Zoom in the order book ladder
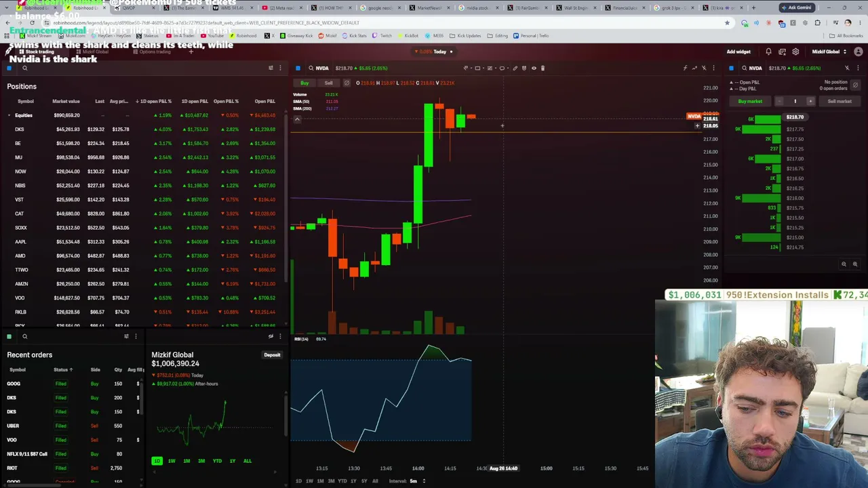The height and width of the screenshot is (488, 868). click(x=854, y=264)
